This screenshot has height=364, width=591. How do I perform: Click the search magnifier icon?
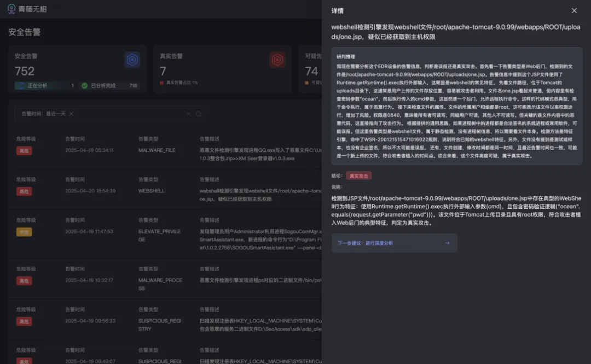[x=199, y=114]
